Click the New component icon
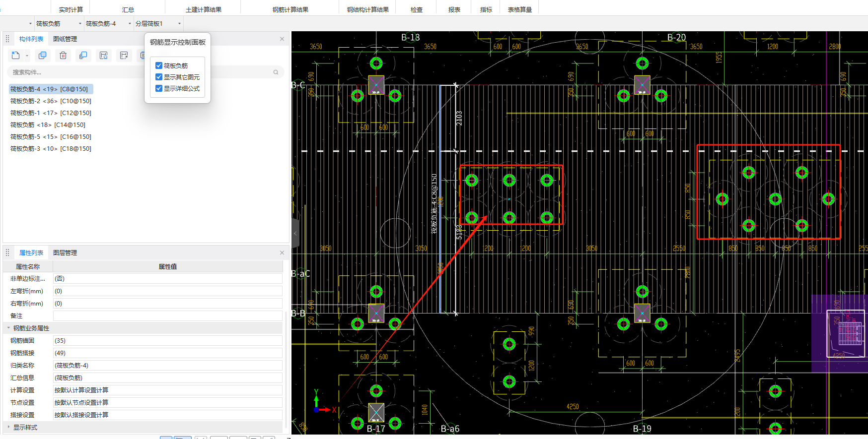The width and height of the screenshot is (868, 439). pos(16,56)
